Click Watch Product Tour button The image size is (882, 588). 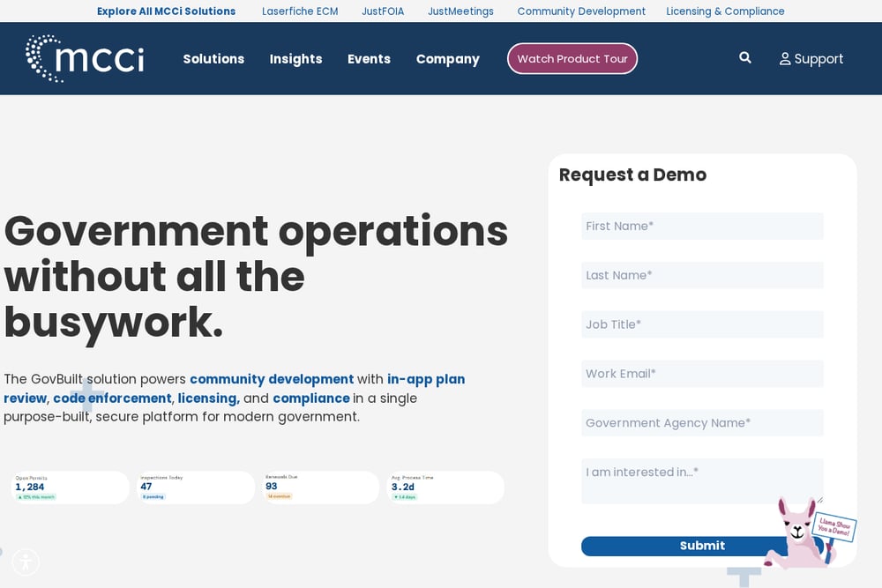[x=572, y=58]
